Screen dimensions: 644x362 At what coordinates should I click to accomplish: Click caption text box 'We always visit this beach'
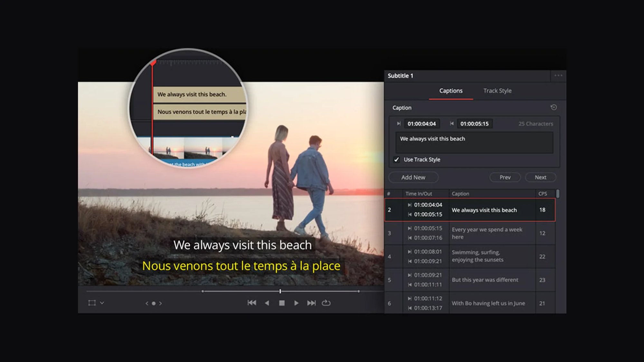tap(474, 142)
